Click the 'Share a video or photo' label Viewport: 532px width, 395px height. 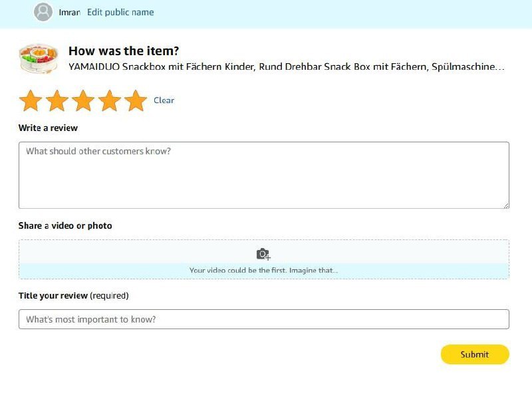point(65,226)
